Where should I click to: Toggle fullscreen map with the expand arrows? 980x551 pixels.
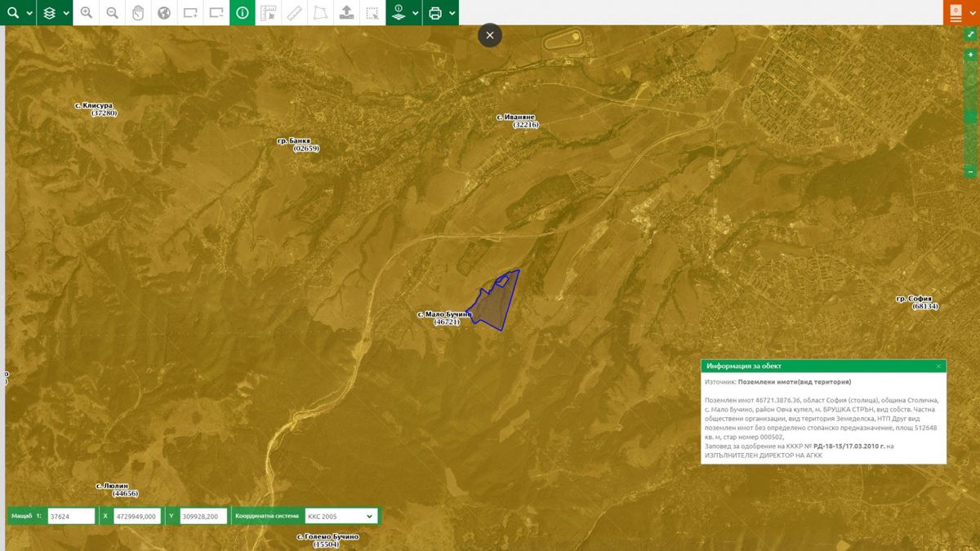(x=970, y=35)
